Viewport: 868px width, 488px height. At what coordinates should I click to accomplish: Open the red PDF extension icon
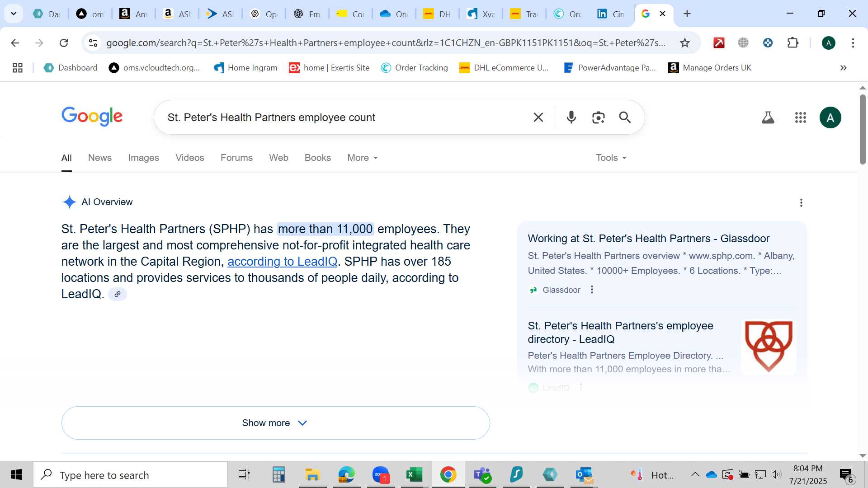[x=719, y=43]
